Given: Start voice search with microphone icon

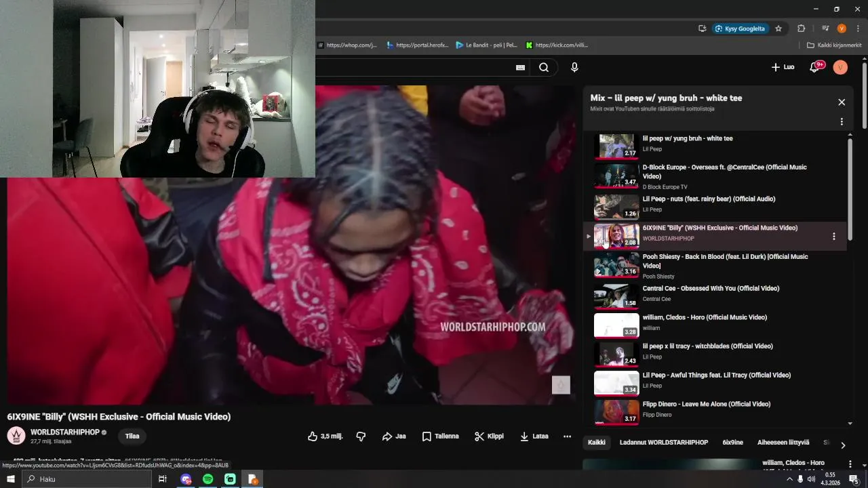Looking at the screenshot, I should (x=574, y=67).
